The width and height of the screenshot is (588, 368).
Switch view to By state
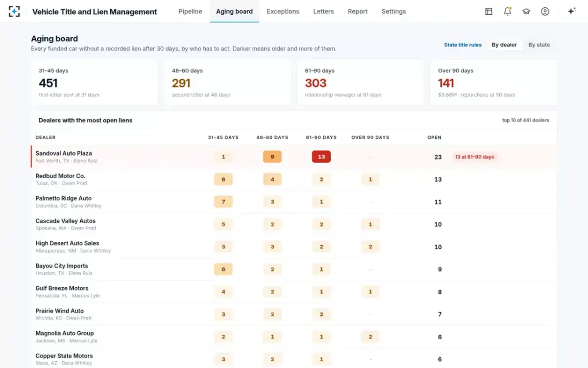[539, 45]
